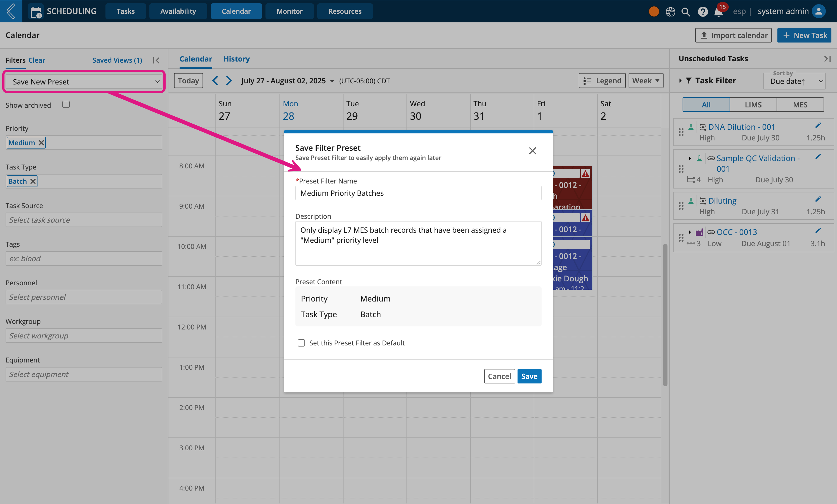Edit the Diluting task via the pencil icon
Viewport: 837px width, 504px height.
(818, 199)
